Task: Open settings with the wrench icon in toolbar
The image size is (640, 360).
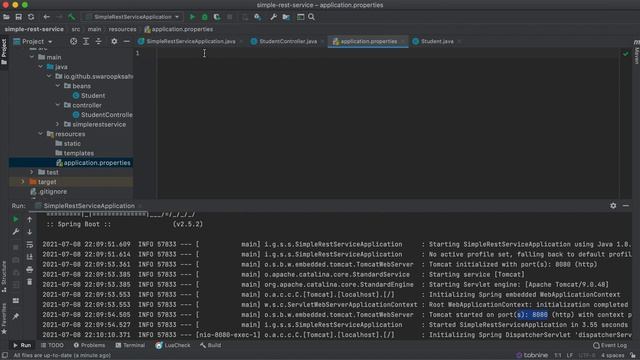Action: [273, 17]
